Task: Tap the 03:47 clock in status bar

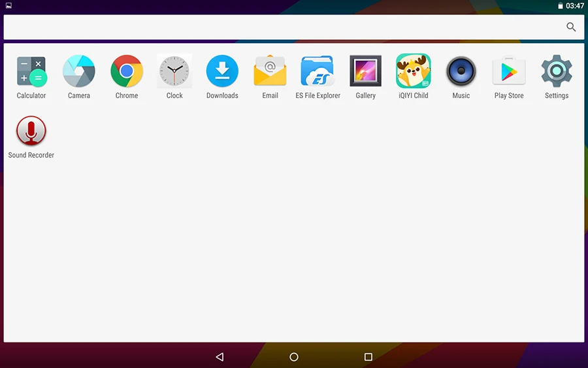Action: (575, 6)
